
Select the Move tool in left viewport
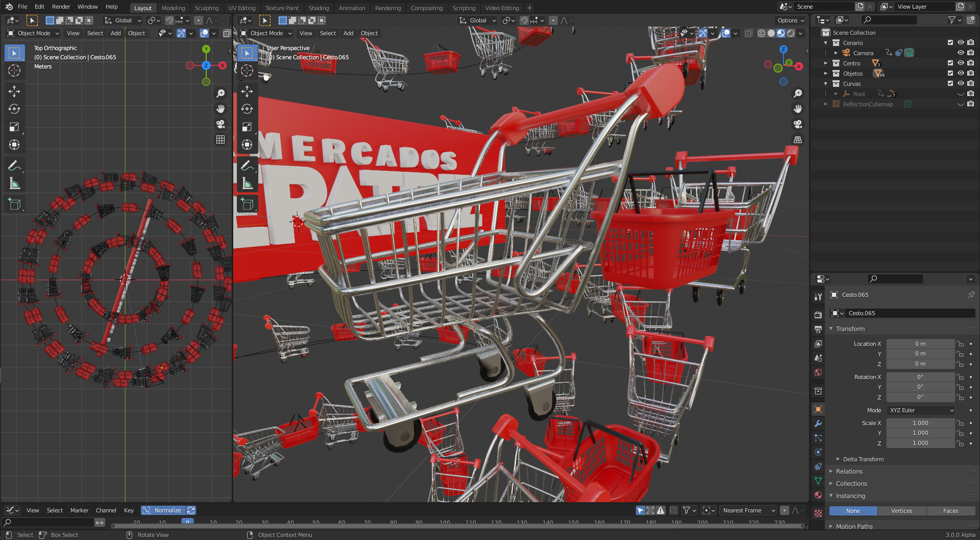pyautogui.click(x=14, y=91)
